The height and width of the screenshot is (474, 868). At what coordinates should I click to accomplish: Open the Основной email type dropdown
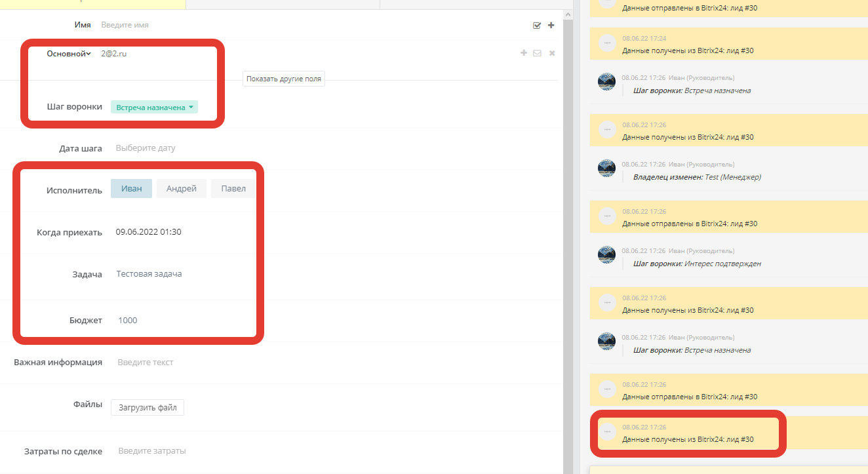(x=68, y=54)
